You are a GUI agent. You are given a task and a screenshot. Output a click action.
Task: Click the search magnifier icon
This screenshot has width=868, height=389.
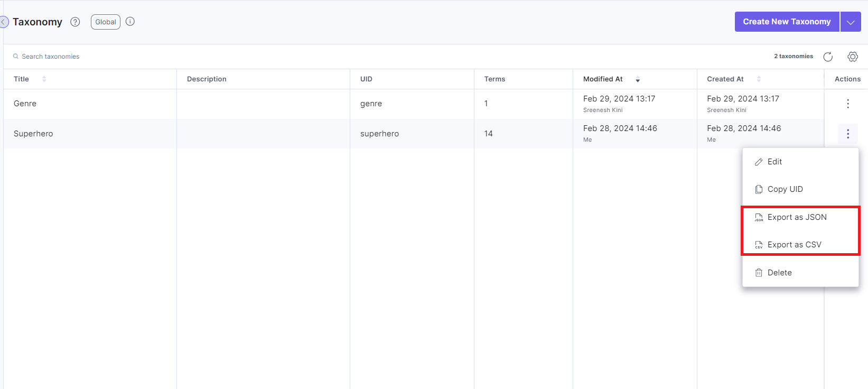pos(16,56)
